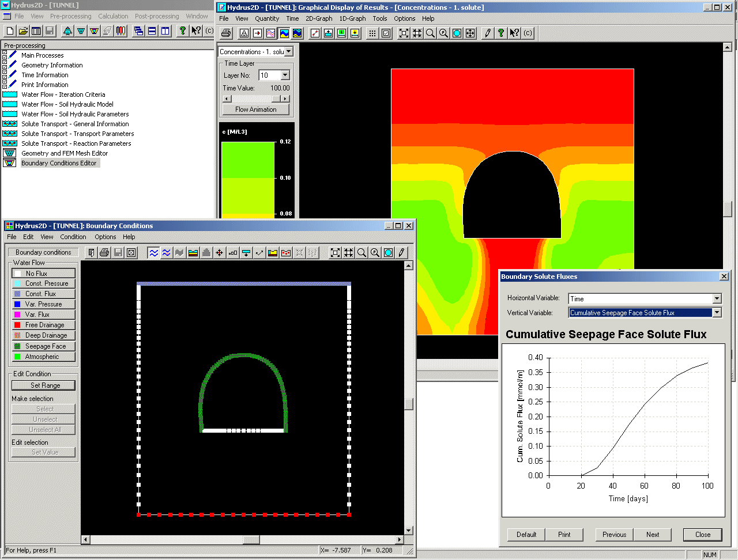The height and width of the screenshot is (560, 738).
Task: Open the Vertical Variable dropdown
Action: 717,313
